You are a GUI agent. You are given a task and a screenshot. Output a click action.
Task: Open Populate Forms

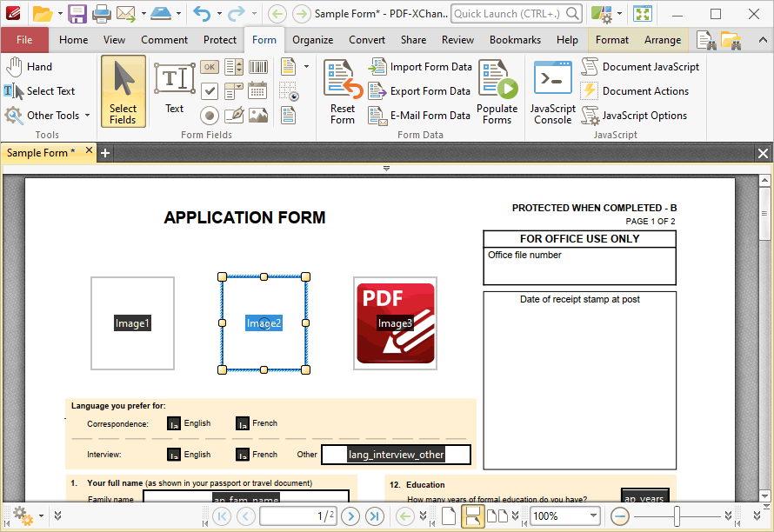(x=497, y=92)
